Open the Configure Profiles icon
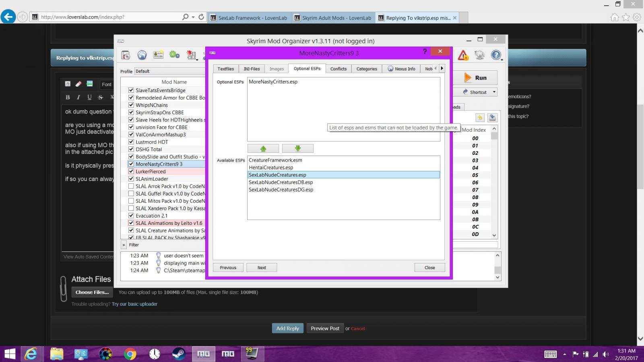 (x=158, y=55)
